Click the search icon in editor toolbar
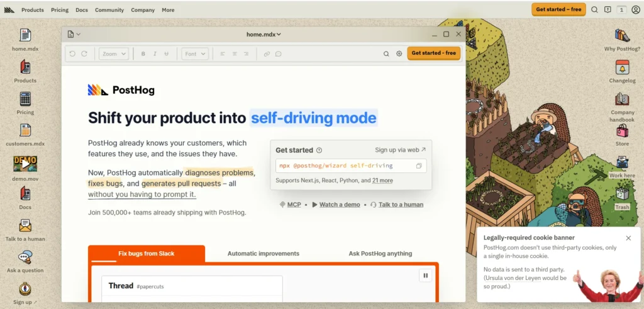The width and height of the screenshot is (644, 309). (x=386, y=54)
